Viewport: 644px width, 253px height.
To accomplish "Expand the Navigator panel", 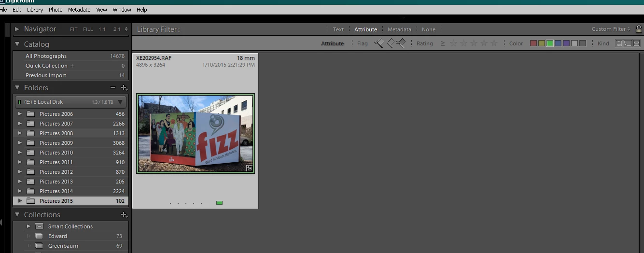I will tap(17, 29).
